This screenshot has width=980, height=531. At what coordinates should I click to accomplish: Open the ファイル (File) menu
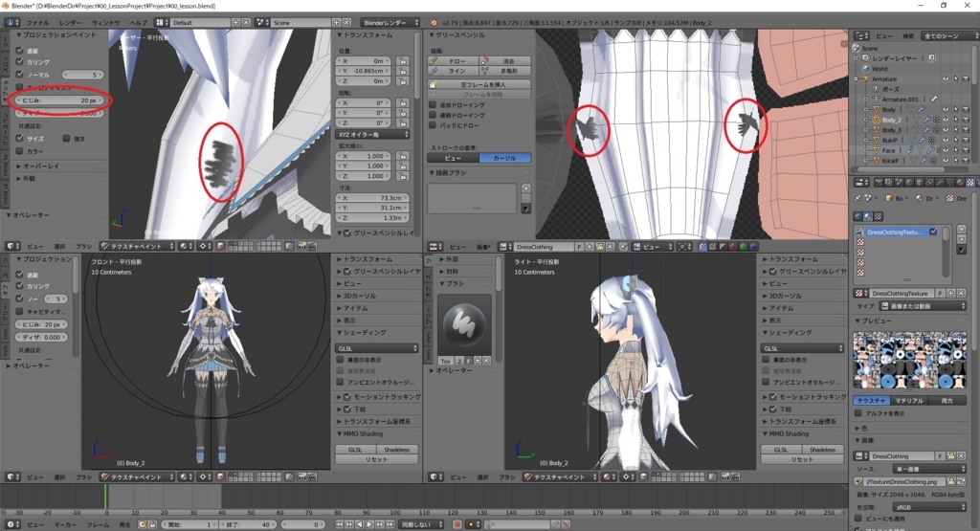(x=37, y=23)
